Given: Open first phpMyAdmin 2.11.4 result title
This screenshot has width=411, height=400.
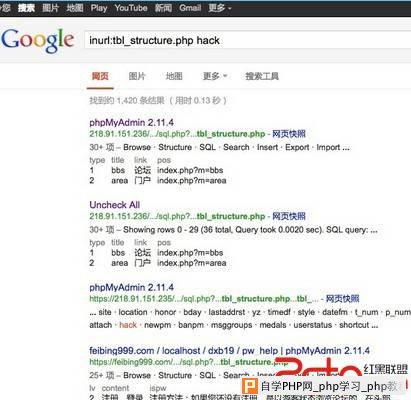Looking at the screenshot, I should [131, 123].
